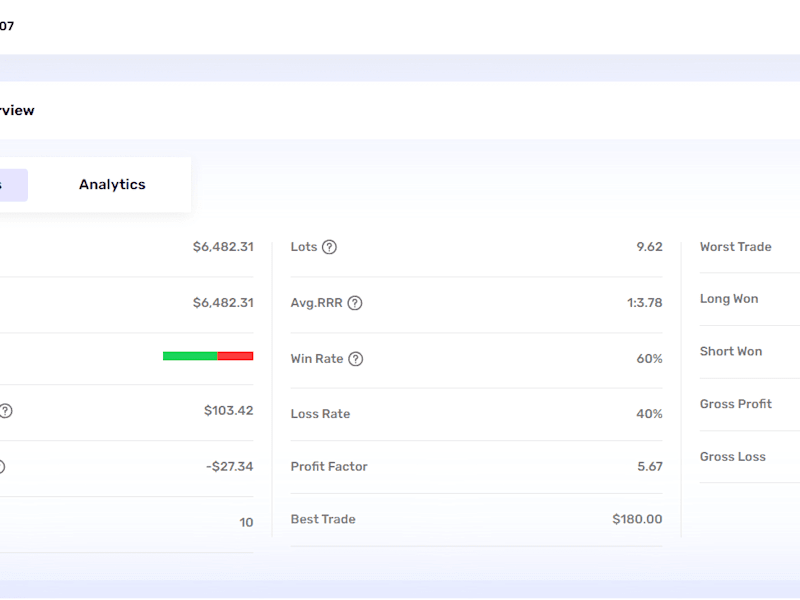Select the Short Won row
This screenshot has height=600, width=800.
coord(750,352)
